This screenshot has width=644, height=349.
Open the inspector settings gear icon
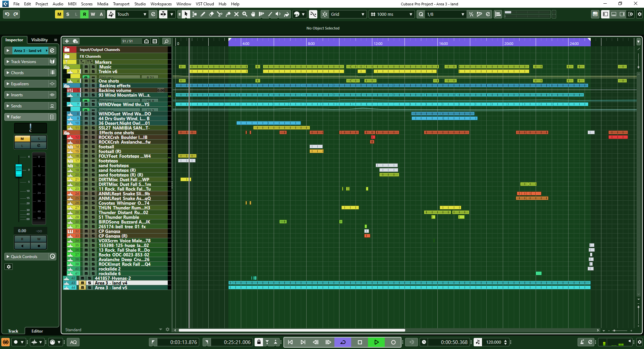9,267
